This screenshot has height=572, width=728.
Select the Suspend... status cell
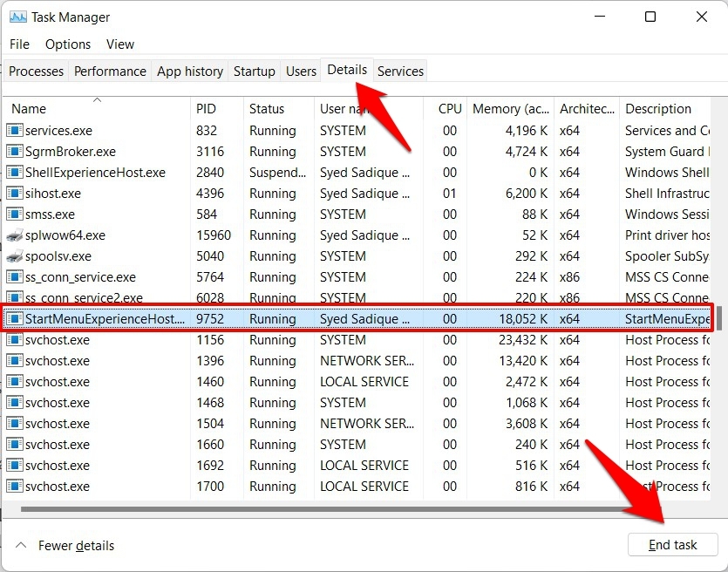pos(277,173)
